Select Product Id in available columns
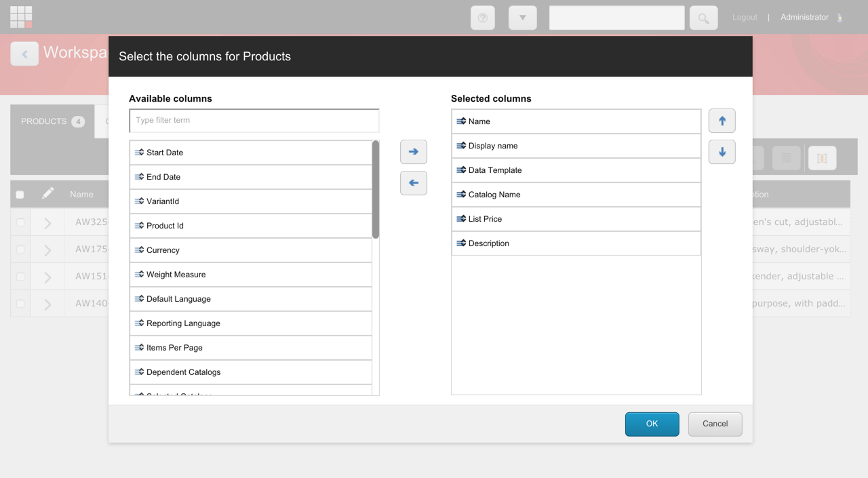 point(251,226)
